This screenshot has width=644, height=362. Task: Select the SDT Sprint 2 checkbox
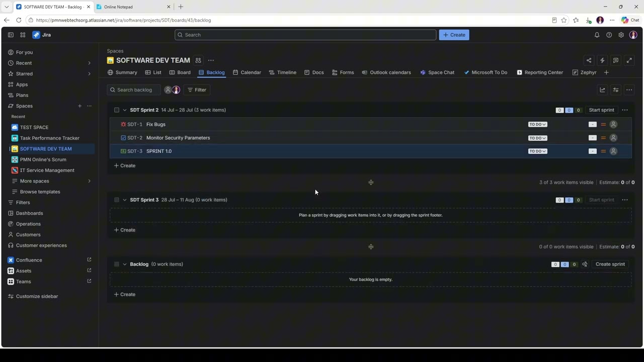tap(117, 110)
